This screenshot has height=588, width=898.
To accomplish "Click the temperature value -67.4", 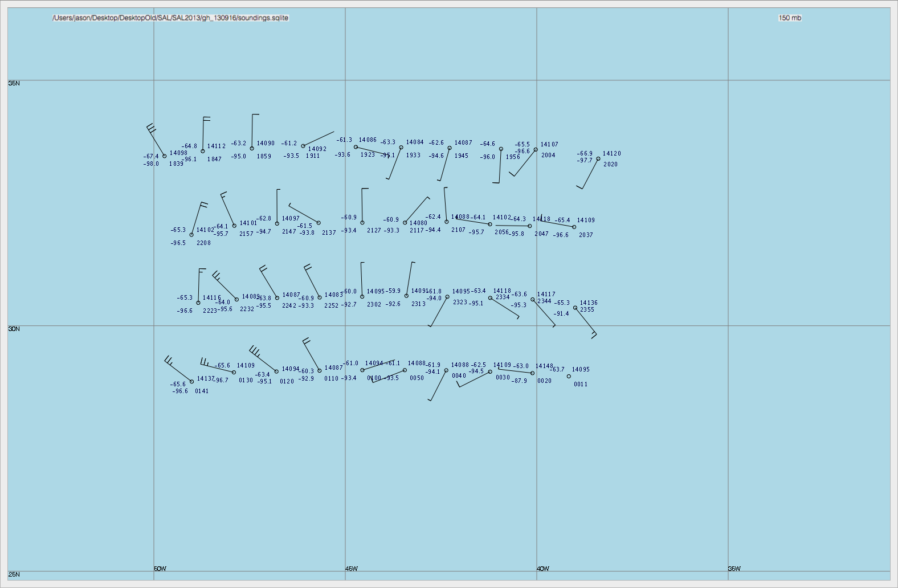I will click(151, 157).
